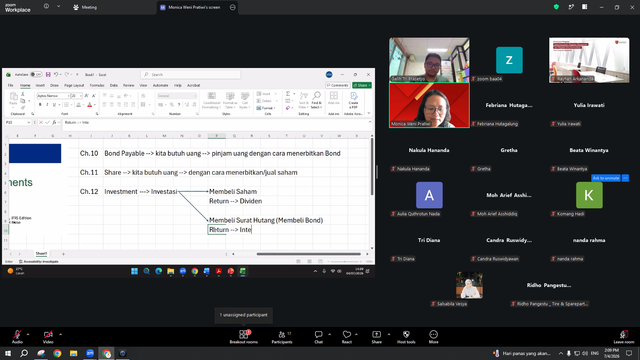Open the General number format dropdown
Screen dimensions: 640x360
point(177,96)
